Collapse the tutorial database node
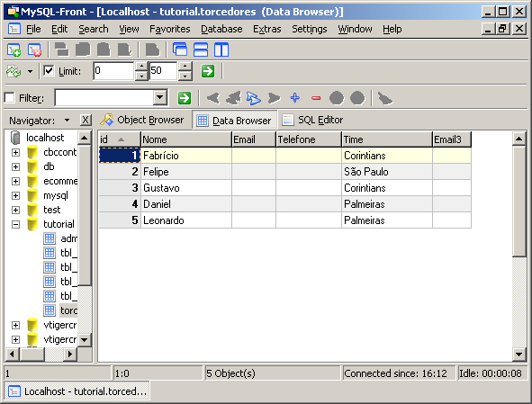Viewport: 532px width, 404px height. 15,224
